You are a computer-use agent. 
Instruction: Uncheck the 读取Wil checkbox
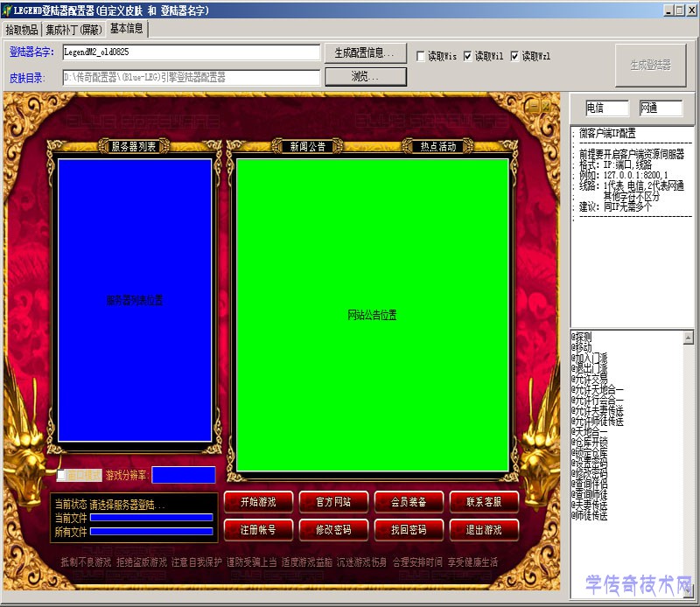point(468,56)
